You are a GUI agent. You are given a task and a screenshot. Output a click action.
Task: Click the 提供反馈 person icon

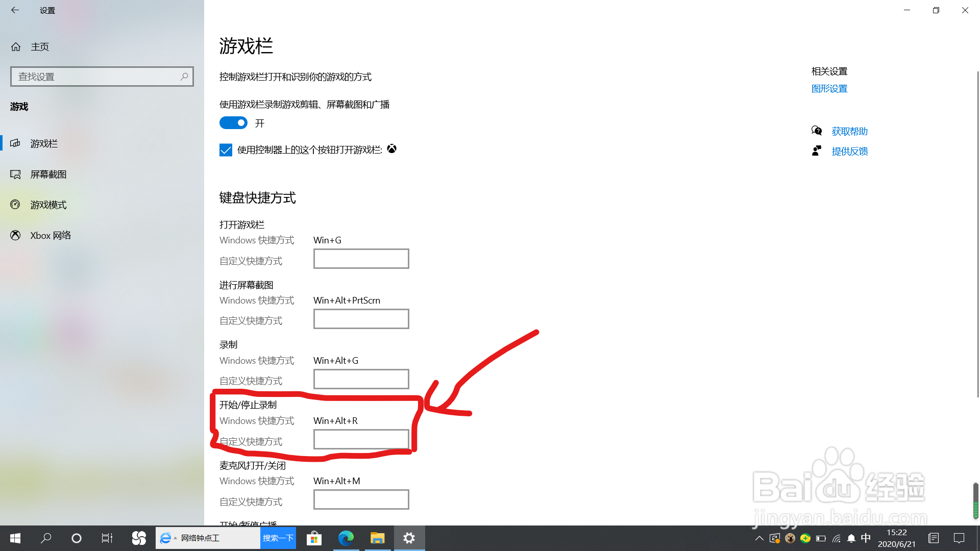click(x=817, y=151)
